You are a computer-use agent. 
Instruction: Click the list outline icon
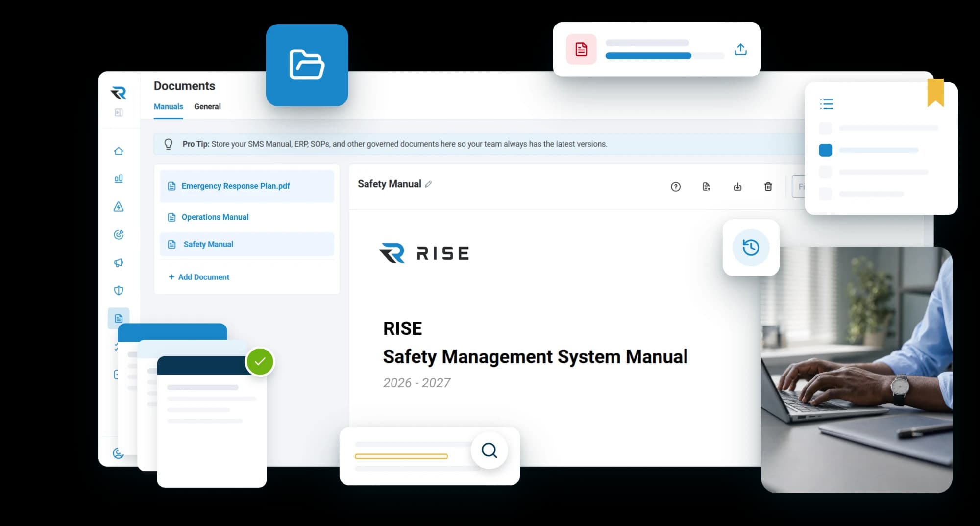coord(827,104)
